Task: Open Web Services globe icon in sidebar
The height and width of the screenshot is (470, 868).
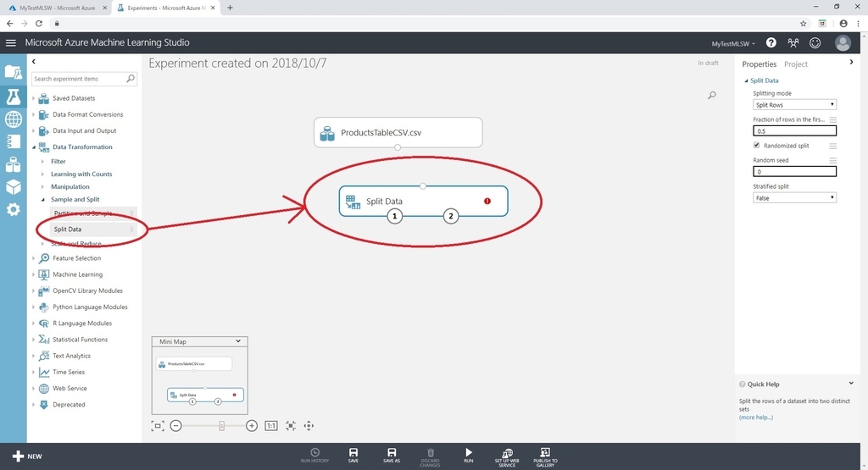Action: (x=14, y=119)
